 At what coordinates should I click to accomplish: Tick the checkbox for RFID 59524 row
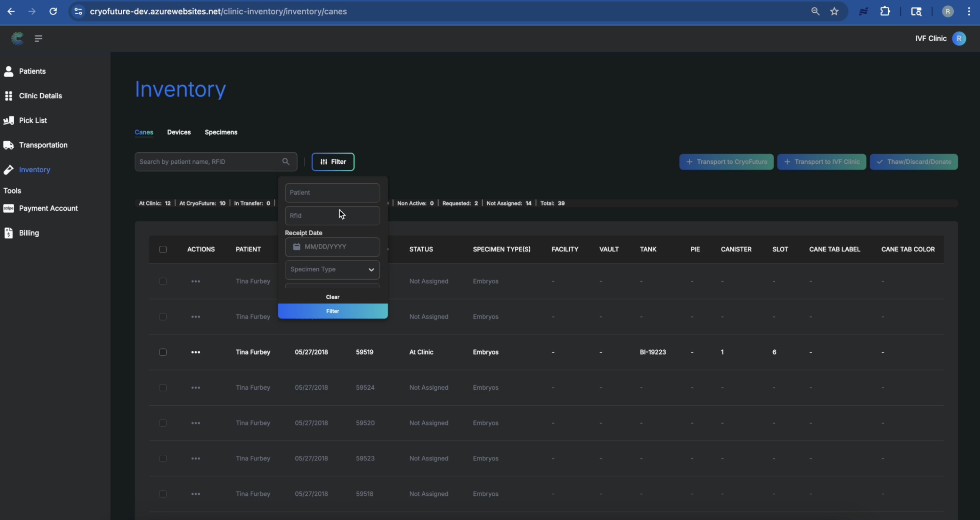point(163,388)
